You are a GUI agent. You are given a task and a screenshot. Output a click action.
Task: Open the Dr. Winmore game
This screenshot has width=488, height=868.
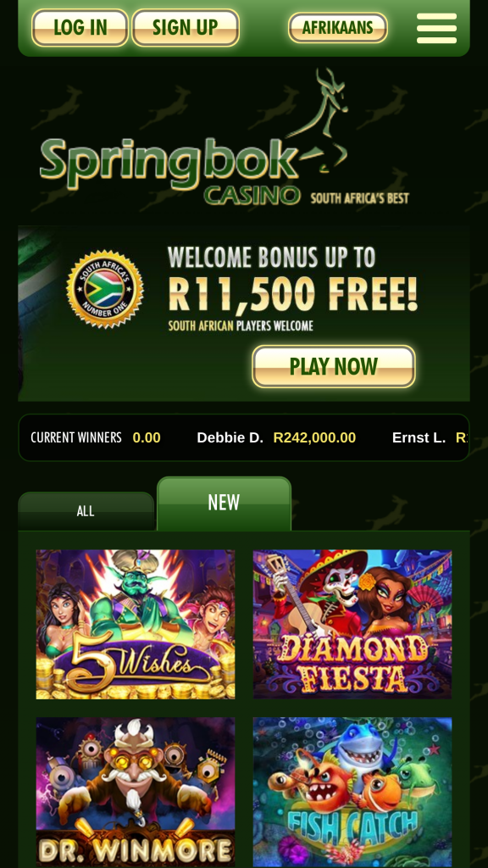click(x=136, y=793)
